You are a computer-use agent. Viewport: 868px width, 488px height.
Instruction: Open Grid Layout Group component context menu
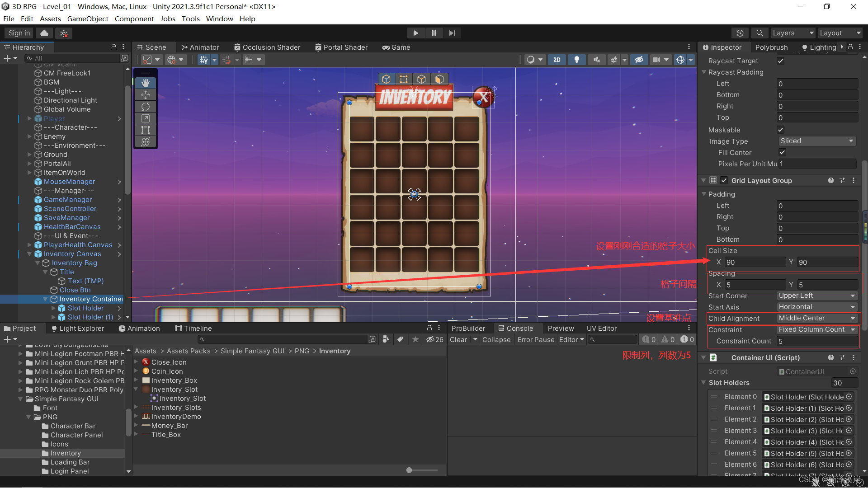click(x=854, y=180)
